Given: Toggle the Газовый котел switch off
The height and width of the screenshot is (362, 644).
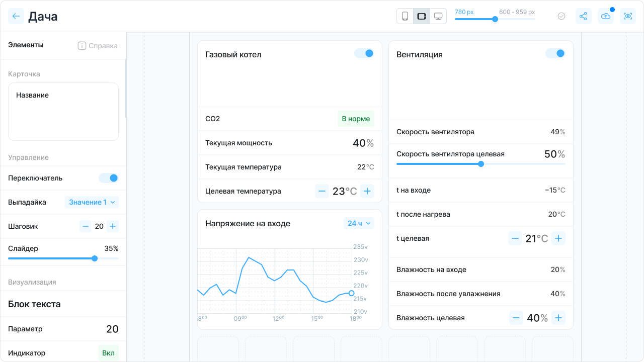Looking at the screenshot, I should 364,53.
